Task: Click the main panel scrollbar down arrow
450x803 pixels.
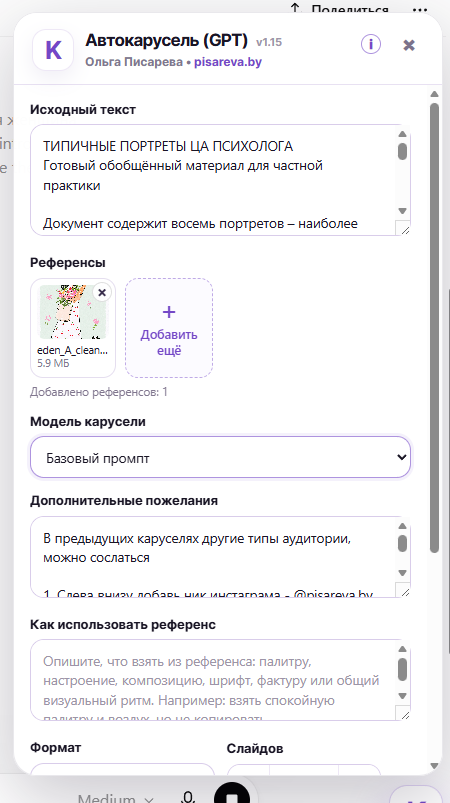Action: pyautogui.click(x=434, y=766)
